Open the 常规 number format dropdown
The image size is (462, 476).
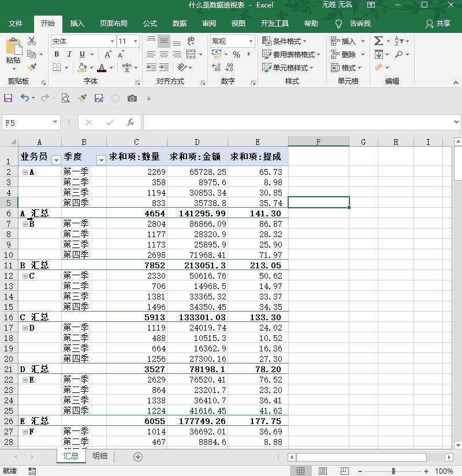point(252,41)
